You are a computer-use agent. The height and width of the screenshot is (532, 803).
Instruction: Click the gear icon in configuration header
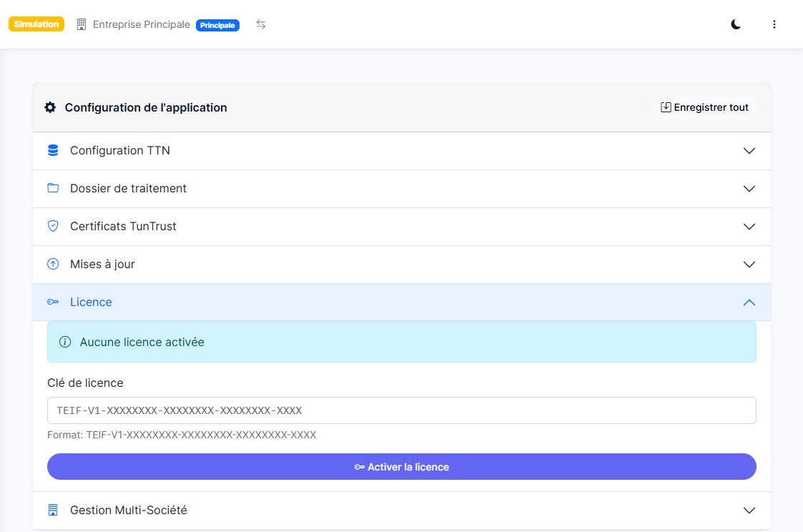point(50,107)
